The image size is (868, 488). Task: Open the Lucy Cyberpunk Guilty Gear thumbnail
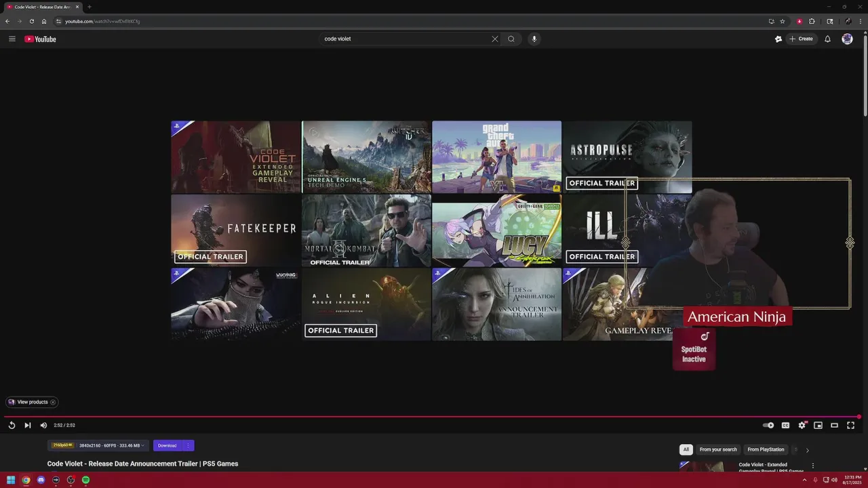click(x=496, y=230)
